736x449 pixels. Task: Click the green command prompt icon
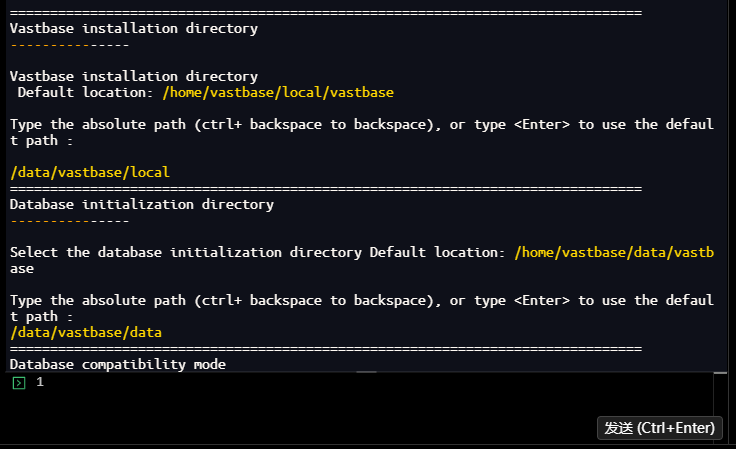tap(19, 383)
